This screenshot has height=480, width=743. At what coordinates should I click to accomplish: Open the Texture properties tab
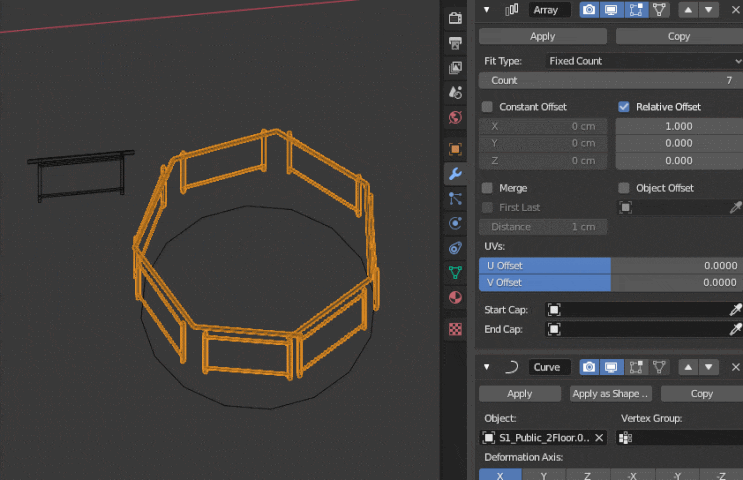(455, 329)
